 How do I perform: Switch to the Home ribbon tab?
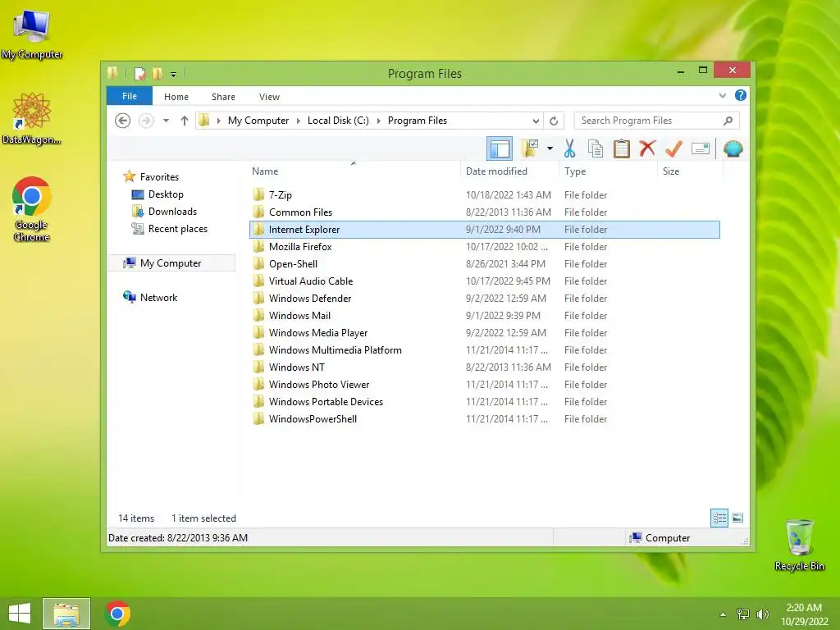click(x=176, y=97)
